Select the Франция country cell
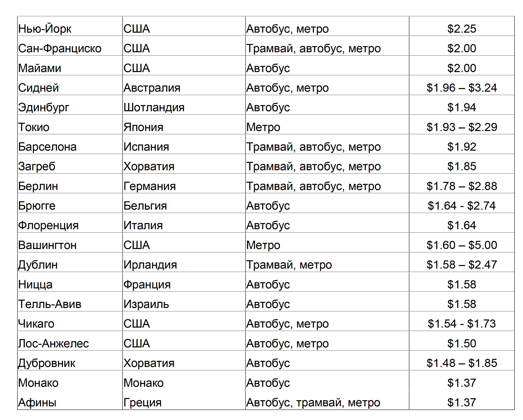 pyautogui.click(x=147, y=284)
